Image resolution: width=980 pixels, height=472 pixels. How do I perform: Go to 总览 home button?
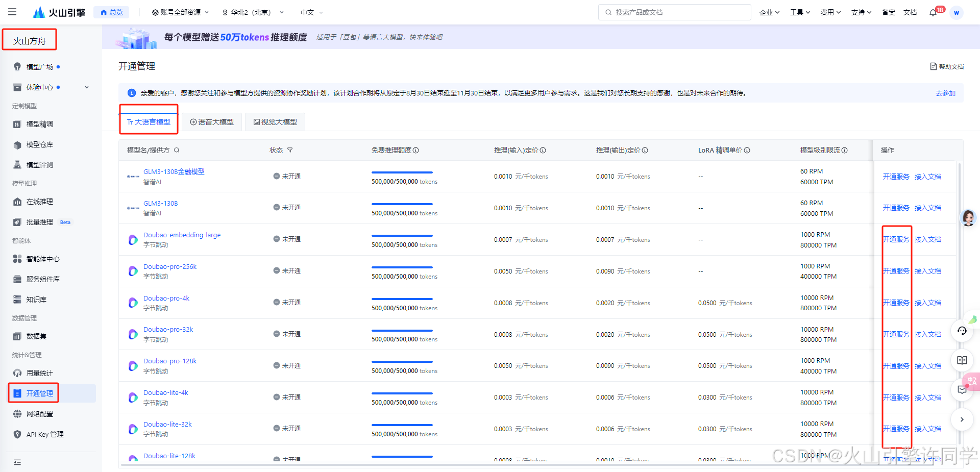point(111,12)
